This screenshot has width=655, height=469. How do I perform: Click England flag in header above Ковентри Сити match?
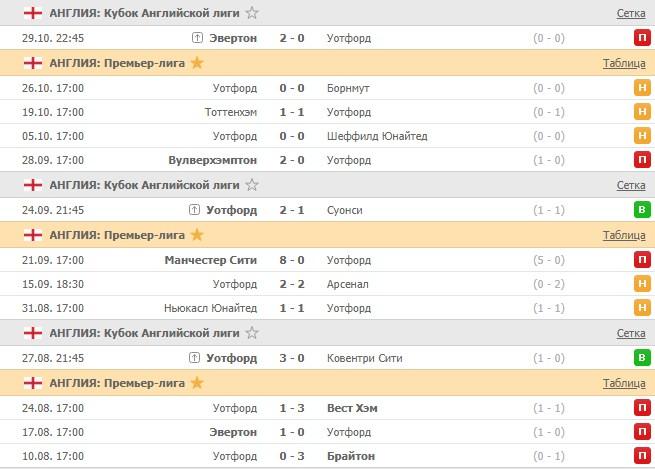pos(33,333)
